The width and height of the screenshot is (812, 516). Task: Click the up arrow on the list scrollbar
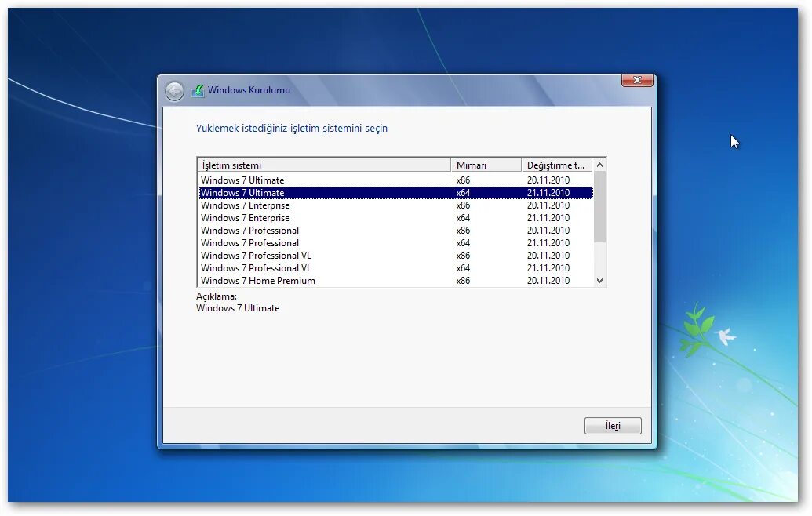tap(599, 165)
